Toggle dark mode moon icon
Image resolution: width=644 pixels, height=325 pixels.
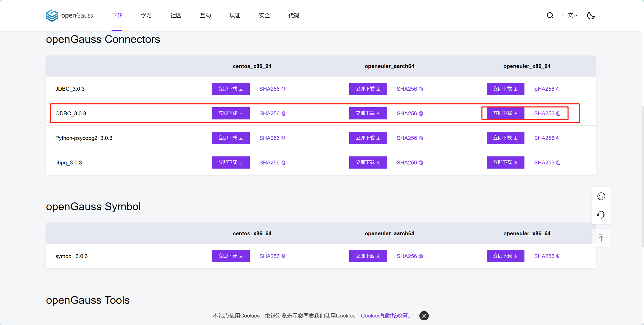[591, 16]
